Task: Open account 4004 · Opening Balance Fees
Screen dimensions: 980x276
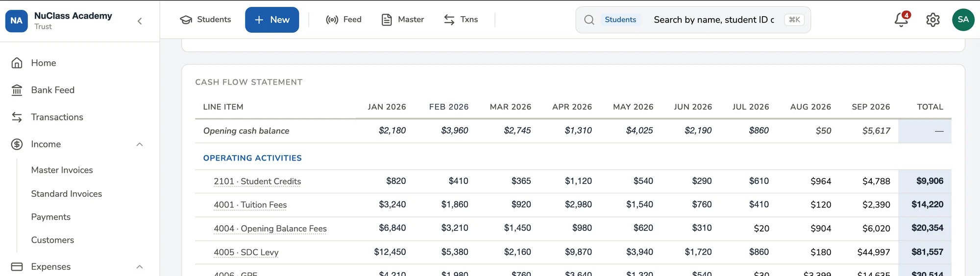Action: point(270,229)
